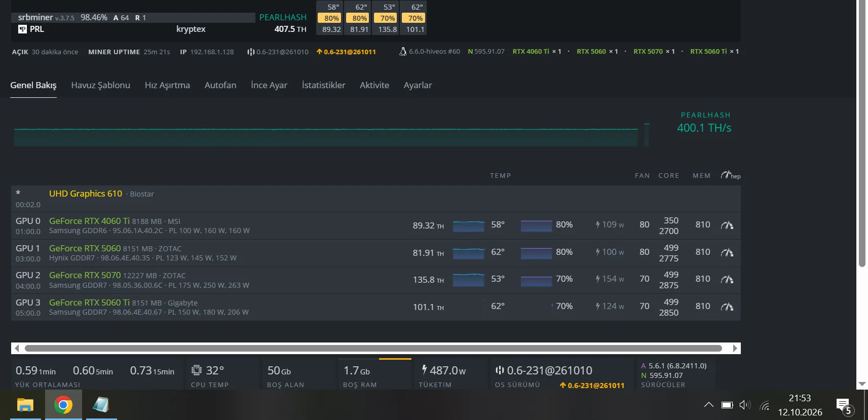
Task: Open the notepad app in taskbar
Action: coord(101,405)
